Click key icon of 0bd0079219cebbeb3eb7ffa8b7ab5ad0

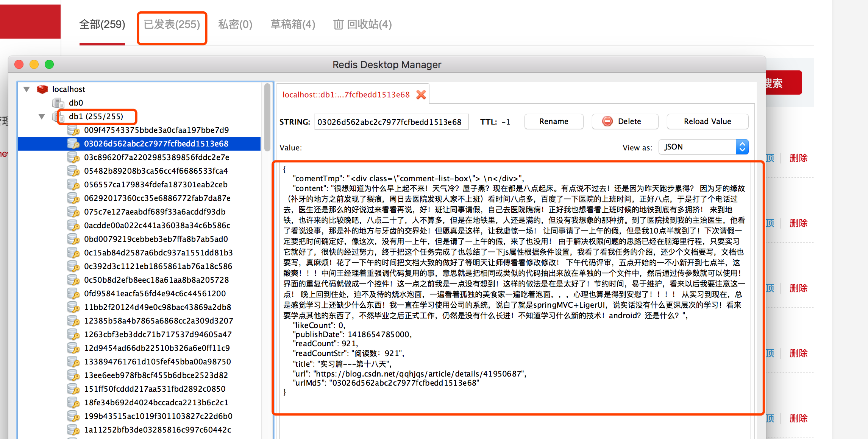[73, 239]
